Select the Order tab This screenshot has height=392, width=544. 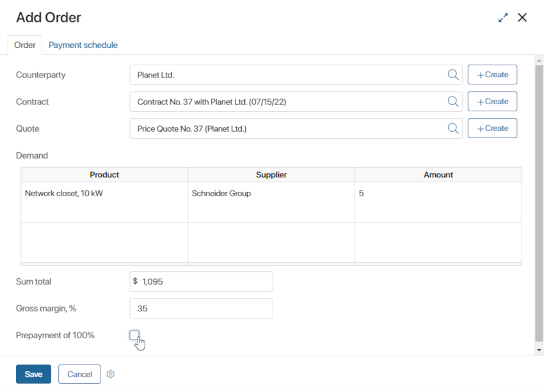(25, 45)
